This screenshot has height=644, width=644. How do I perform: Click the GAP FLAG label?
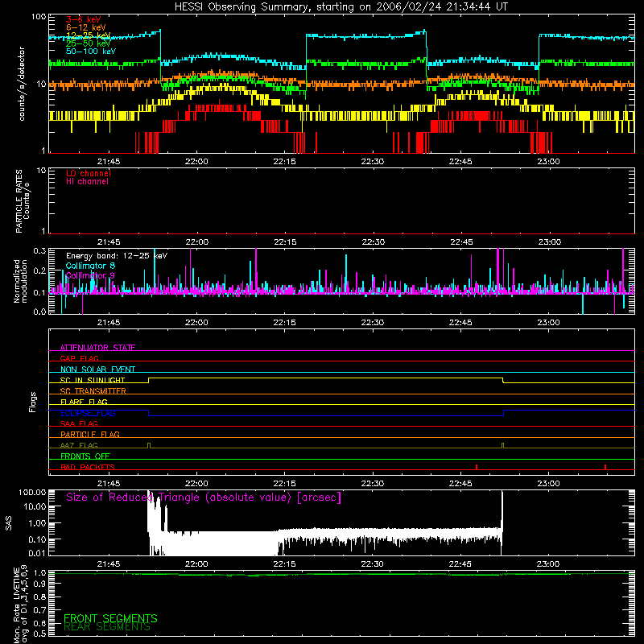pyautogui.click(x=79, y=358)
